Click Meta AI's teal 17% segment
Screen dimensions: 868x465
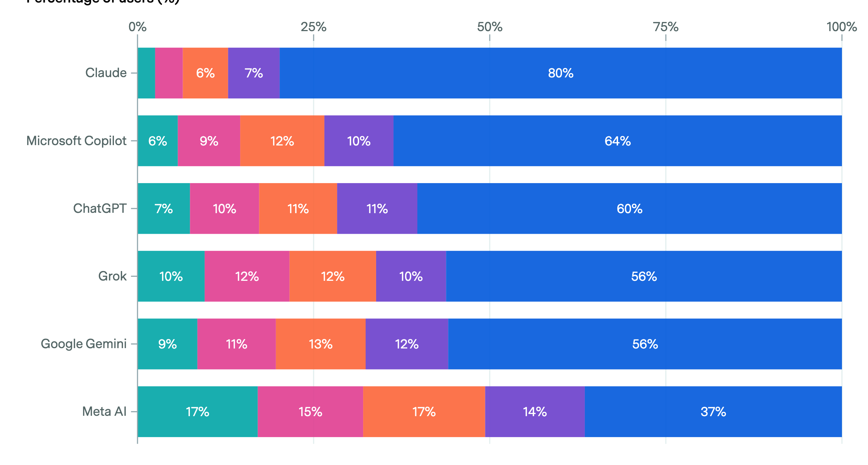click(x=197, y=412)
